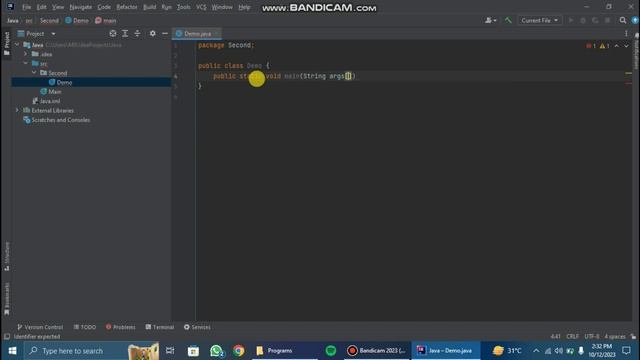Image resolution: width=640 pixels, height=360 pixels.
Task: Open the Build menu
Action: [x=149, y=7]
